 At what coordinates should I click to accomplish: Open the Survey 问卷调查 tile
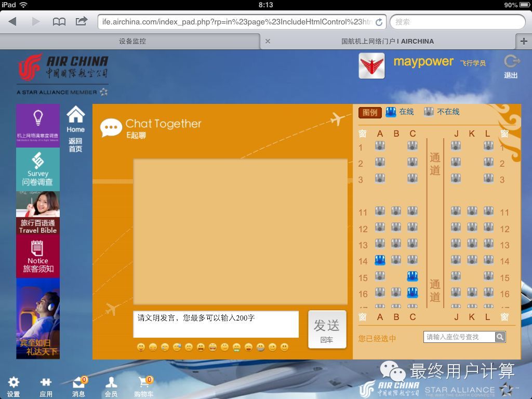click(x=38, y=169)
